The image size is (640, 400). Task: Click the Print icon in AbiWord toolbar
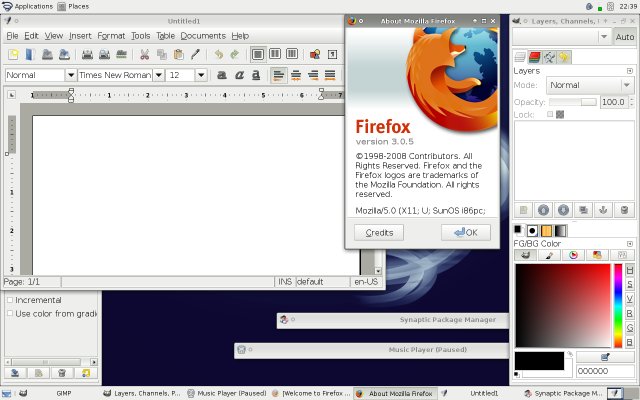pyautogui.click(x=87, y=54)
